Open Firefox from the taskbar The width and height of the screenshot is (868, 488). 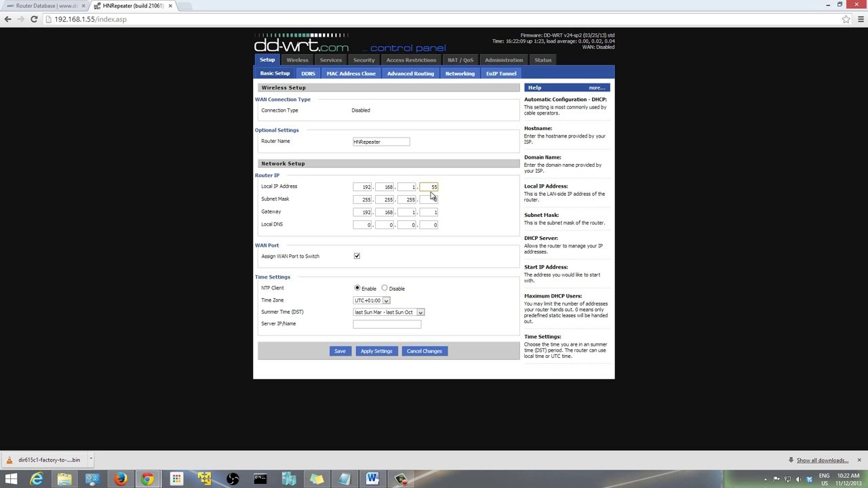(120, 479)
